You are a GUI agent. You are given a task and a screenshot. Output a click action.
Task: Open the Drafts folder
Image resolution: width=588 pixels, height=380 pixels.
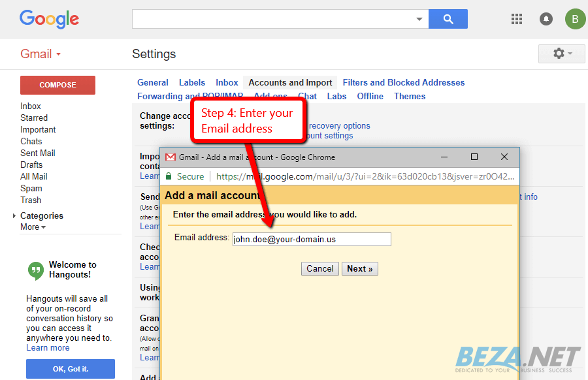click(x=31, y=165)
